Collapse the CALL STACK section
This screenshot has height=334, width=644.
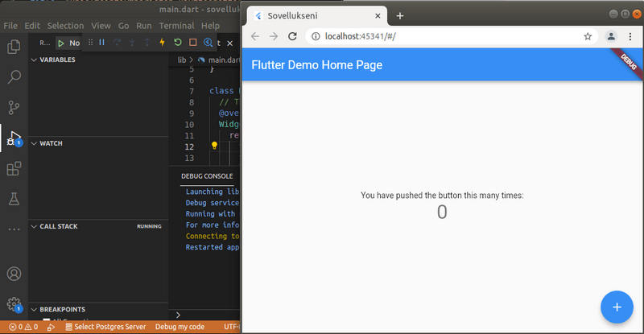(x=34, y=226)
